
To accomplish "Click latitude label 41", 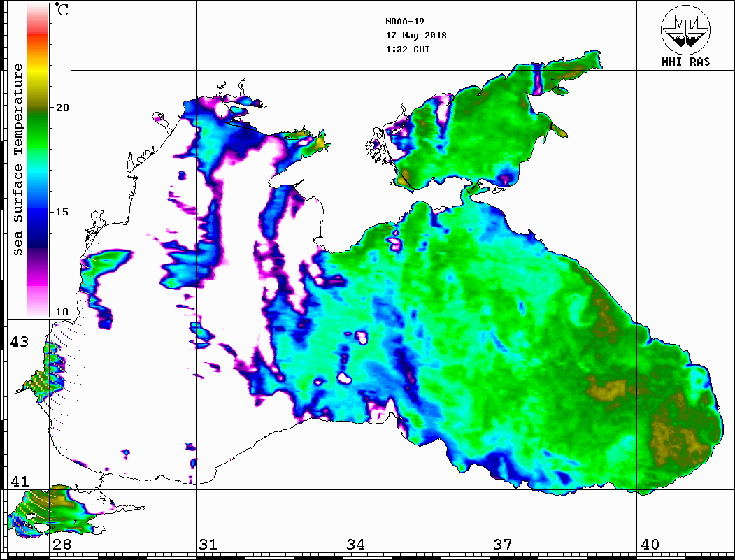I will point(20,482).
